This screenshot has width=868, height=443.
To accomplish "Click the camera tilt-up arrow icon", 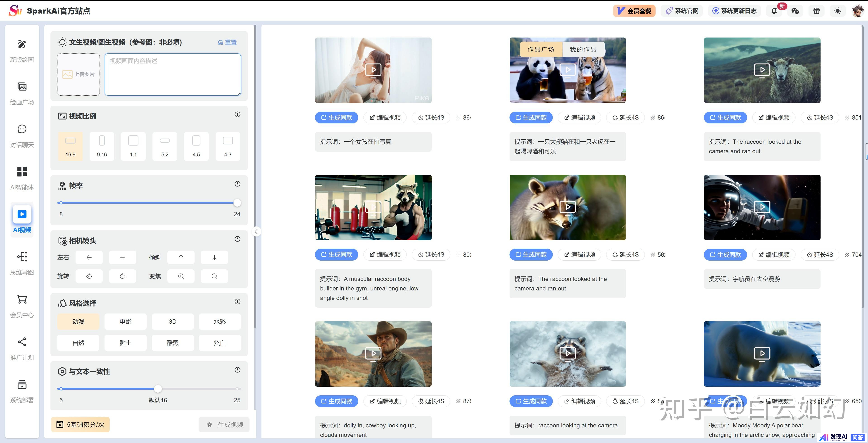I will tap(181, 257).
